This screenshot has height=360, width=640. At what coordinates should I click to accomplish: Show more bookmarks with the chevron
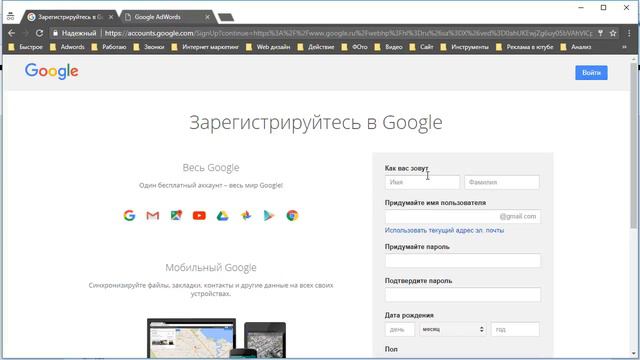[624, 47]
